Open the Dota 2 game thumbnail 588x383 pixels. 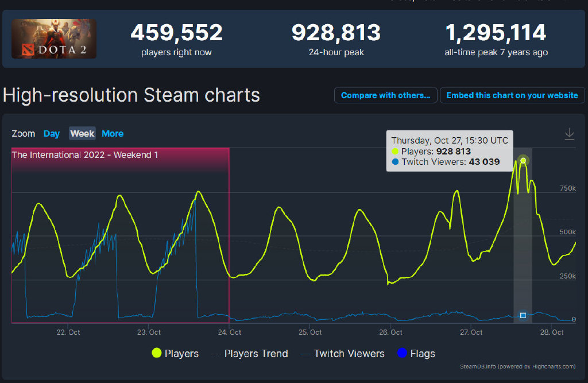pos(54,39)
